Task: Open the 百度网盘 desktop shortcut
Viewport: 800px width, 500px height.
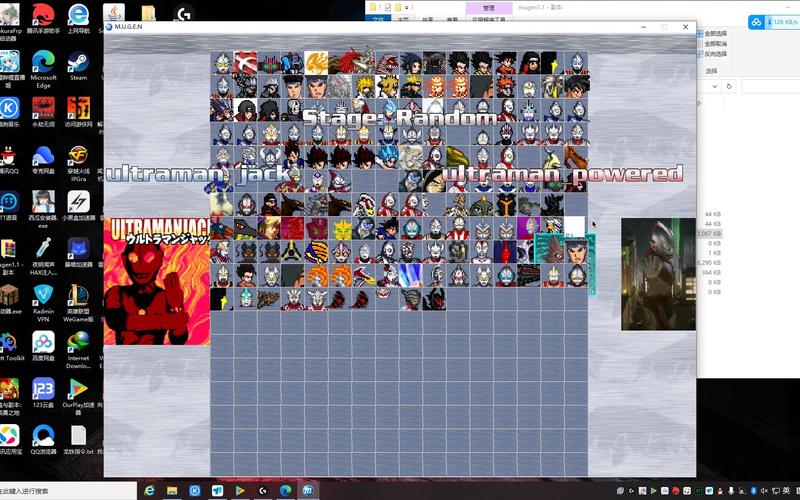Action: (x=43, y=346)
